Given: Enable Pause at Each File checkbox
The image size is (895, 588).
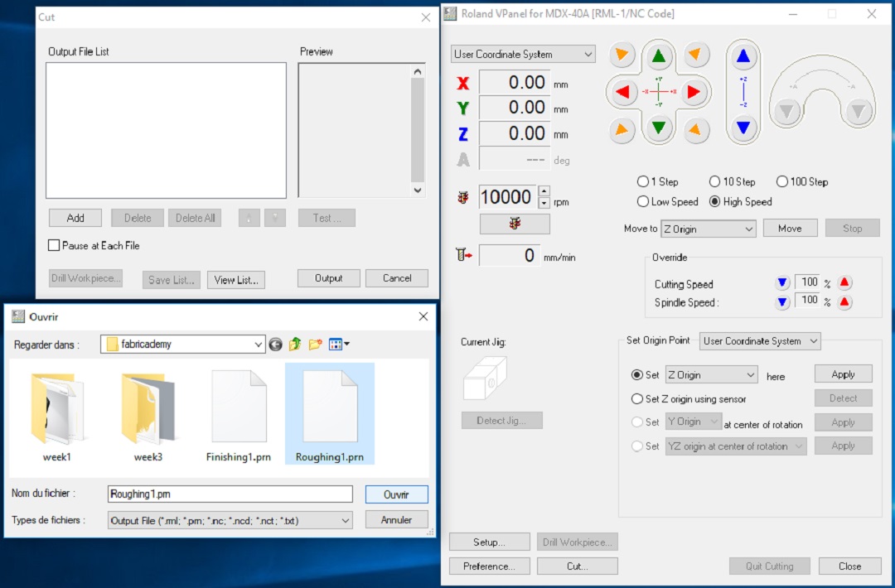Looking at the screenshot, I should (x=54, y=245).
